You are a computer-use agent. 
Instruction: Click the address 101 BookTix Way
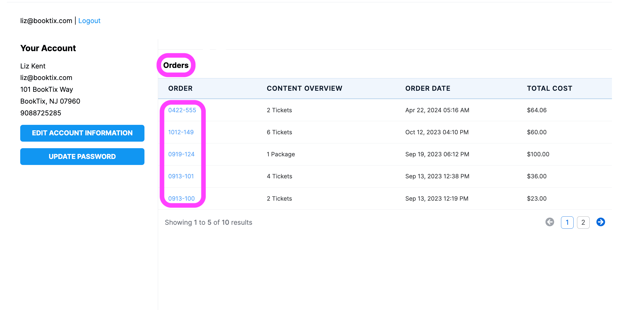[46, 89]
